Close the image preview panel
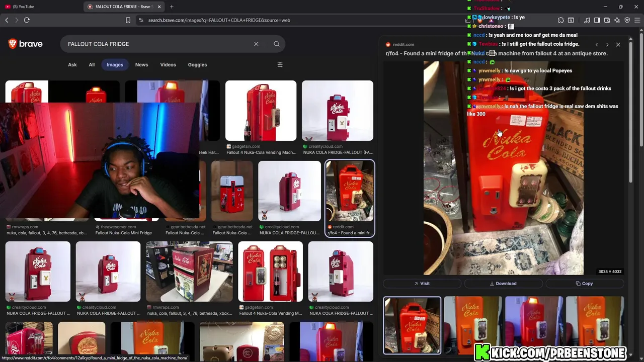 coord(618,45)
